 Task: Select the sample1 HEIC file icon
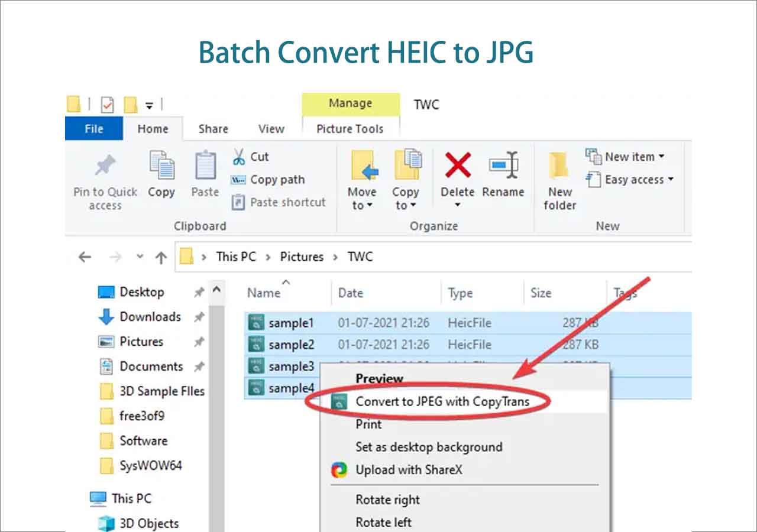[x=256, y=323]
